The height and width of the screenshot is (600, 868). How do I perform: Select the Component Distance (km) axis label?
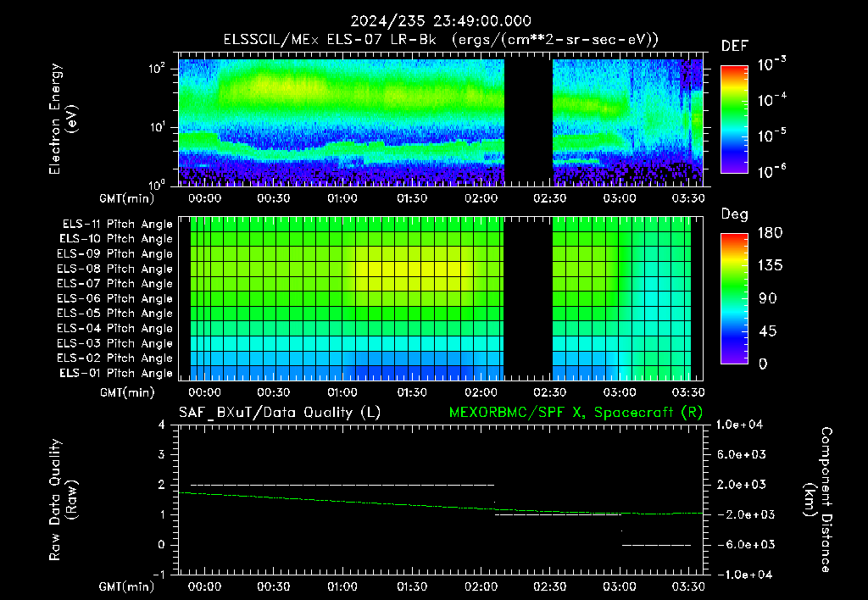pos(818,500)
